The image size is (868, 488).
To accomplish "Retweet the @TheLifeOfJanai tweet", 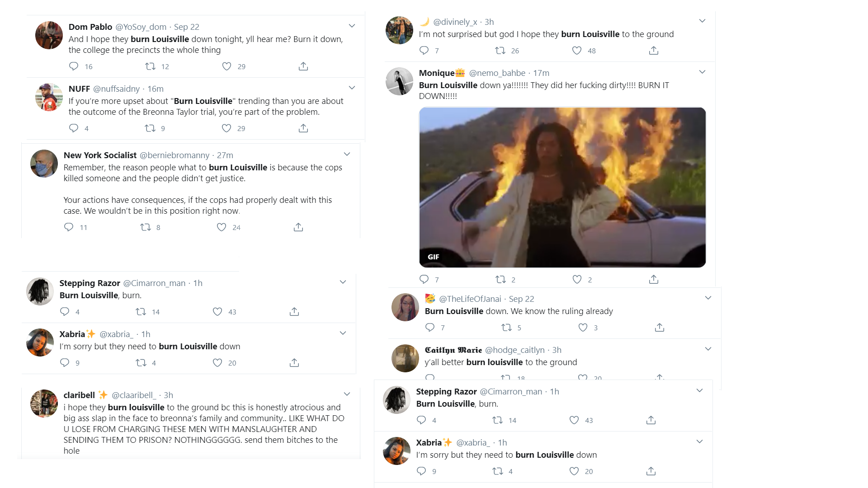I will (507, 328).
